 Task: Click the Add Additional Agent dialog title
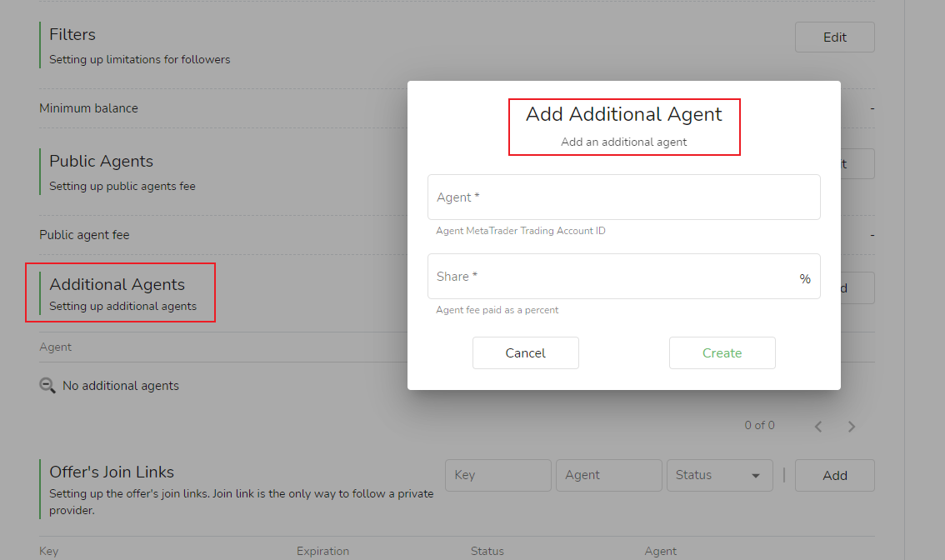pyautogui.click(x=623, y=115)
